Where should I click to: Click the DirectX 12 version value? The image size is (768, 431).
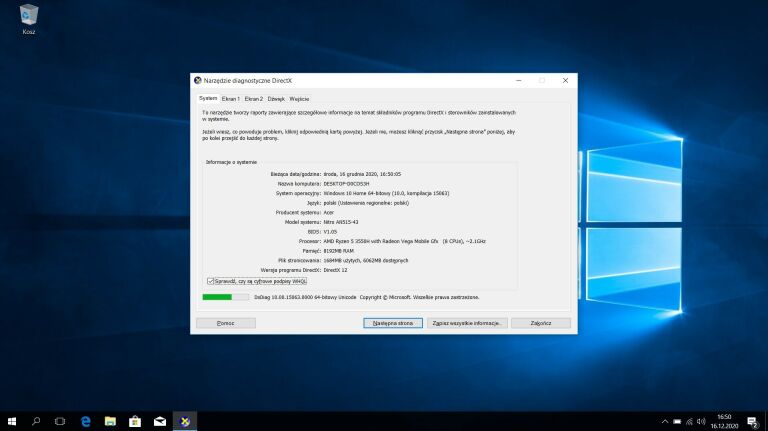point(336,270)
